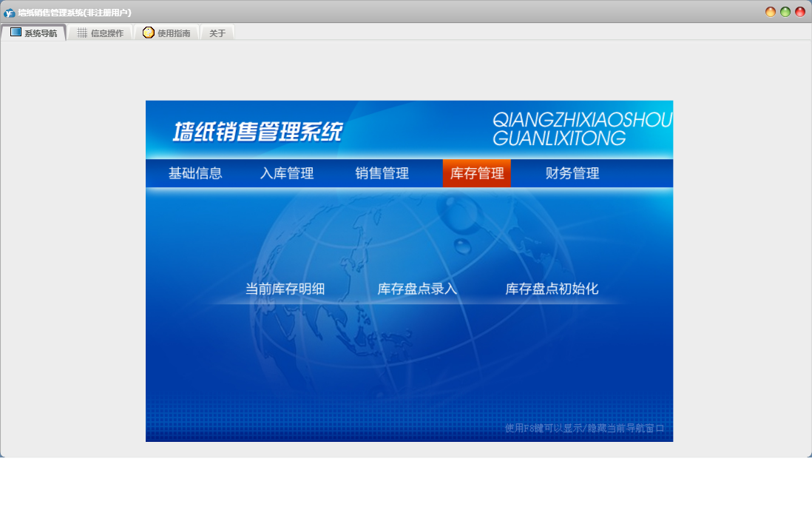Click the window title bar text

click(x=75, y=13)
